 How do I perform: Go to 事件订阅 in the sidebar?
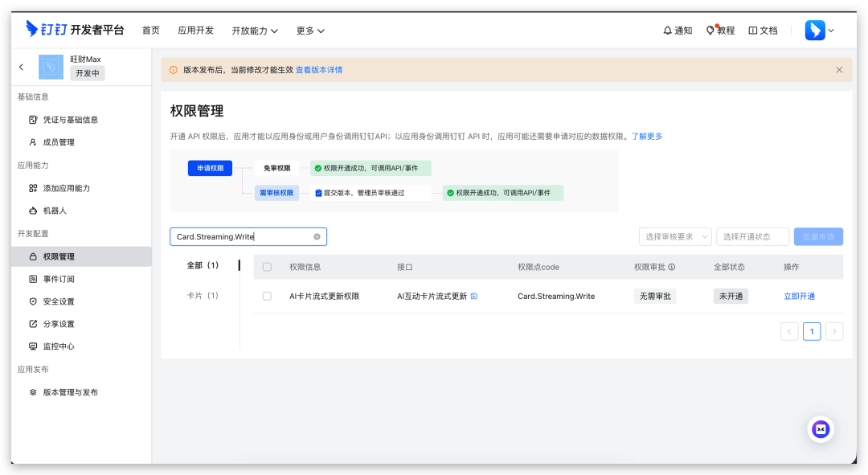click(58, 279)
